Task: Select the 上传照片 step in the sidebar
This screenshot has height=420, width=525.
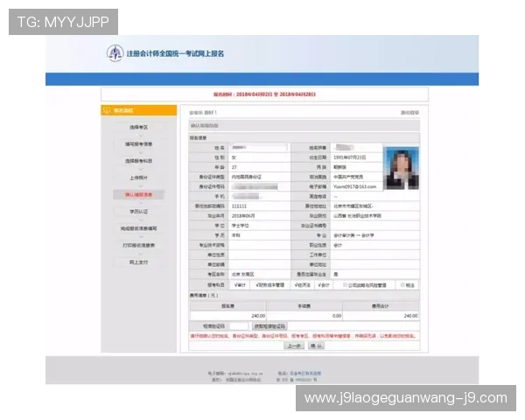Action: (139, 178)
